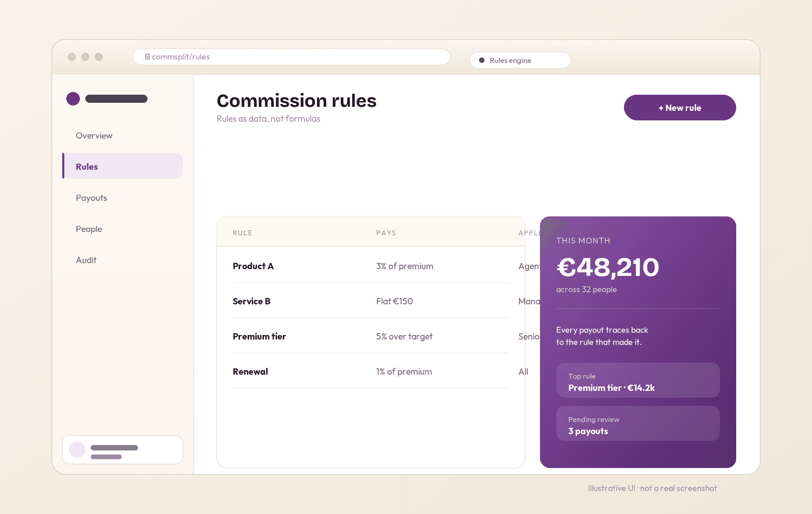Screen dimensions: 812x514
Task: Click the purple brand logo circle
Action: (x=73, y=99)
